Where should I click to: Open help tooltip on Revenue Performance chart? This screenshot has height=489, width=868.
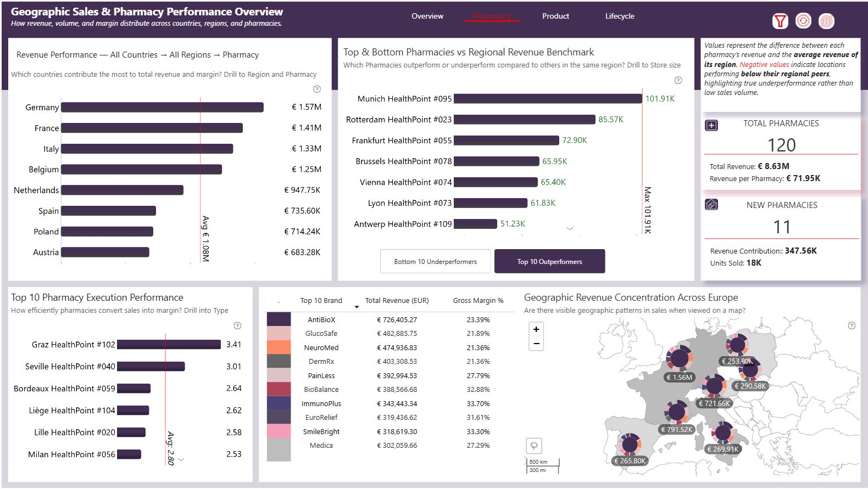(x=316, y=89)
